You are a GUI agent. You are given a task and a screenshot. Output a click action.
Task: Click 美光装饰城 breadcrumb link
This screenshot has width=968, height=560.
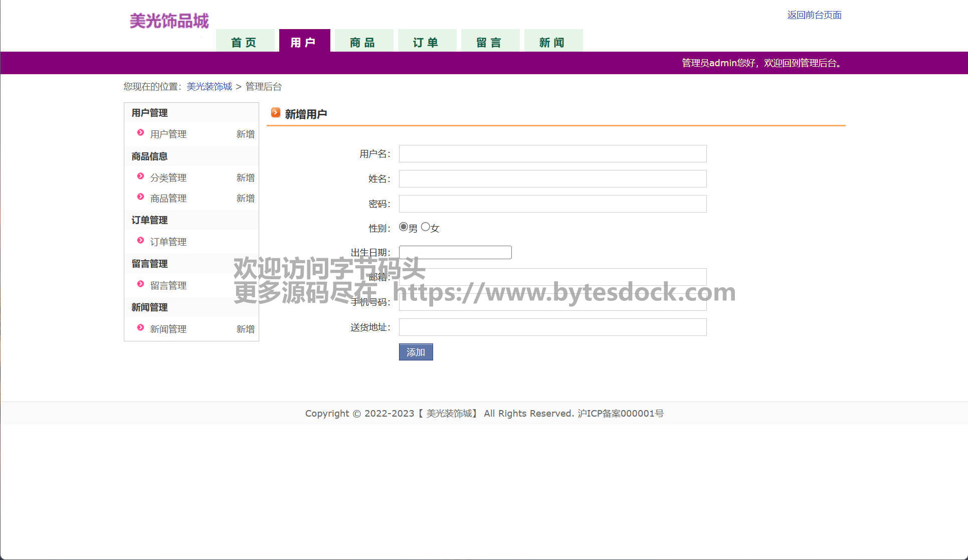click(x=209, y=86)
